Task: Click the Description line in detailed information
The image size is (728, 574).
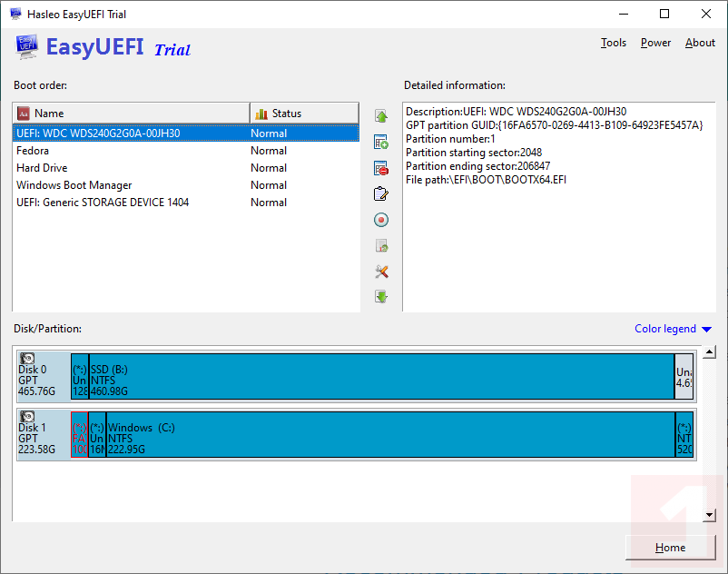Action: (x=516, y=112)
